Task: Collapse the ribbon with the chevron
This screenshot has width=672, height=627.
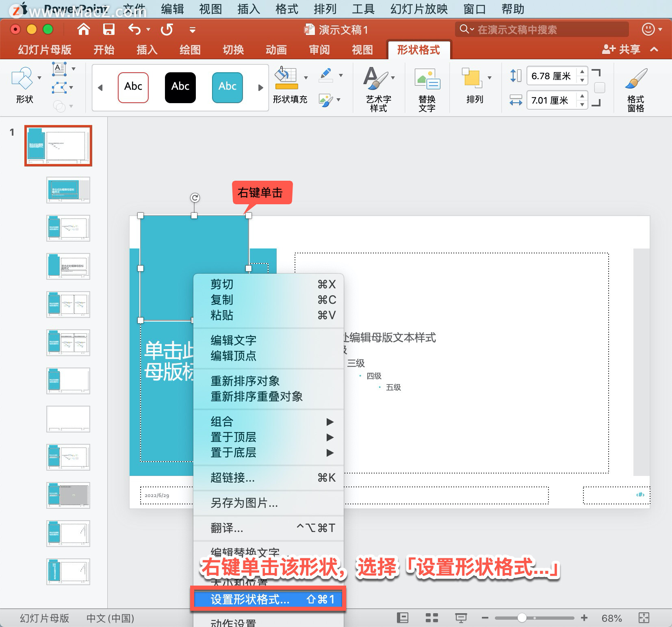Action: tap(654, 50)
